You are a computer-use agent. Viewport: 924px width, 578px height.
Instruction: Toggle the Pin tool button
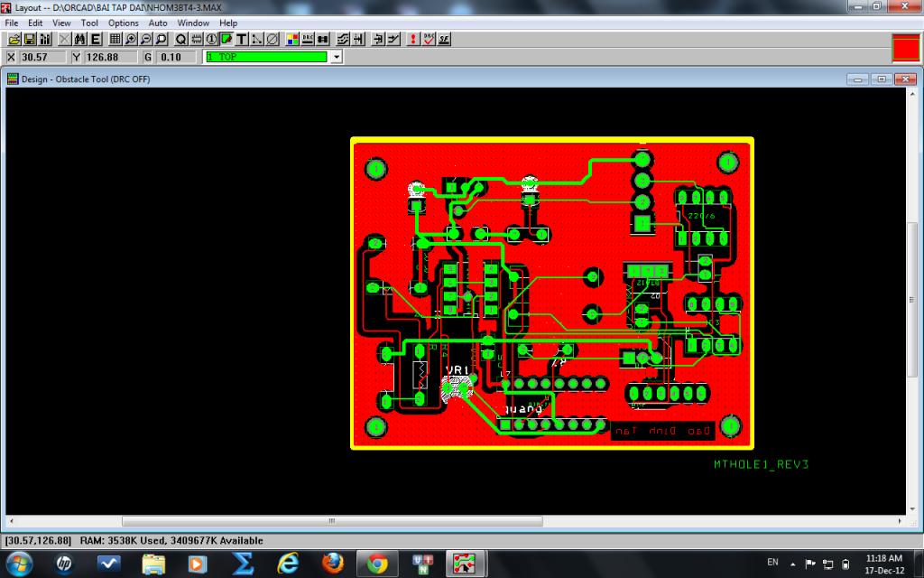pyautogui.click(x=211, y=40)
